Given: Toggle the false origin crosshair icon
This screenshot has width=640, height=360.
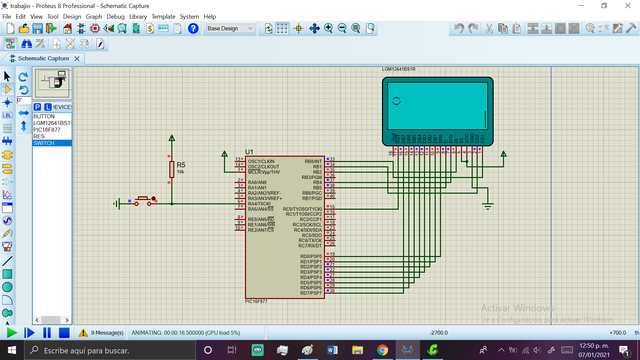Looking at the screenshot, I should tap(298, 29).
